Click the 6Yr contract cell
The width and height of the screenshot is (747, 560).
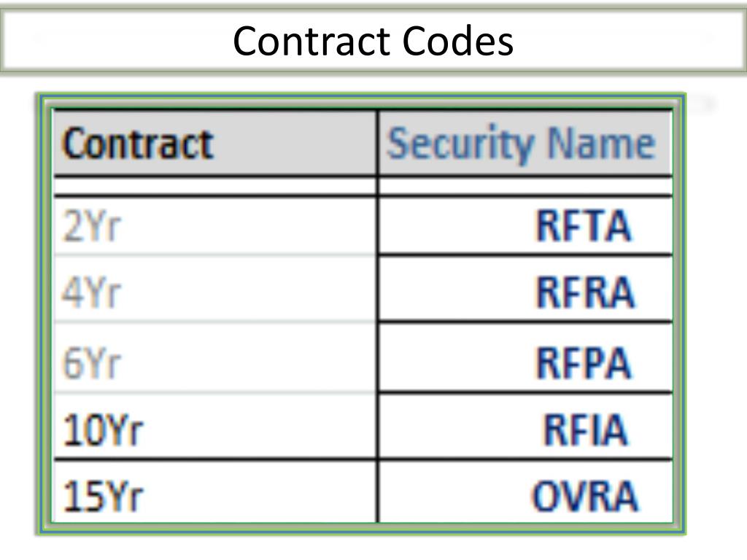[215, 358]
